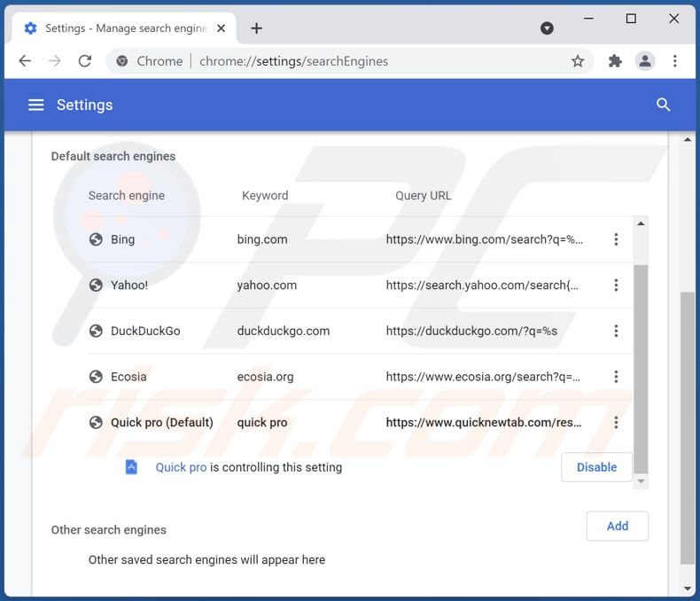Image resolution: width=700 pixels, height=601 pixels.
Task: Open the Settings hamburger menu
Action: point(36,105)
